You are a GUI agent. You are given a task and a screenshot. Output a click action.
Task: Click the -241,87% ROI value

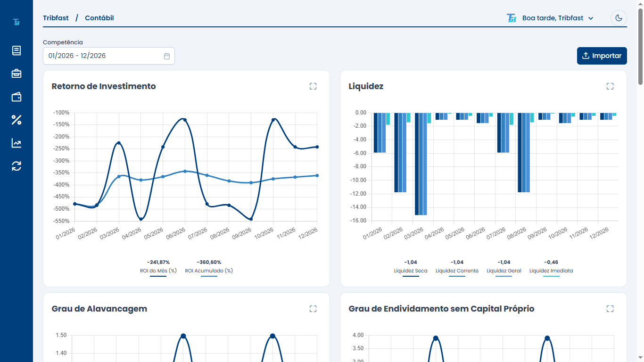(x=158, y=262)
